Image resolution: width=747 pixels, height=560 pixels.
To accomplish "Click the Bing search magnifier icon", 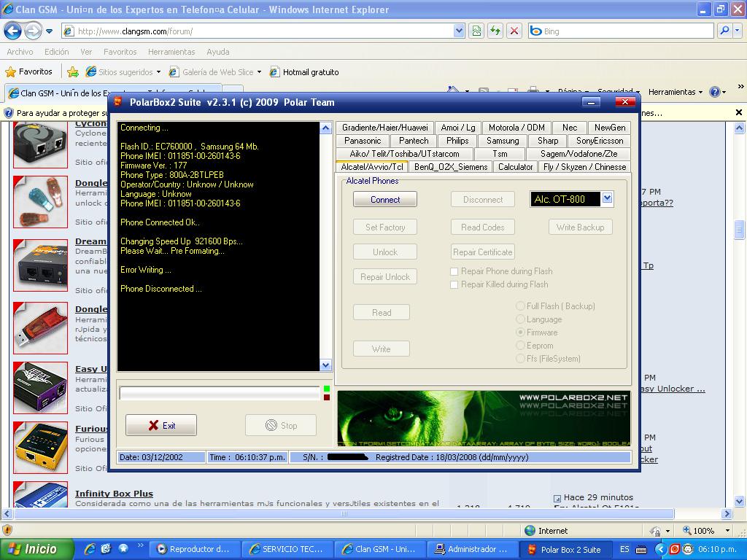I will 724,31.
